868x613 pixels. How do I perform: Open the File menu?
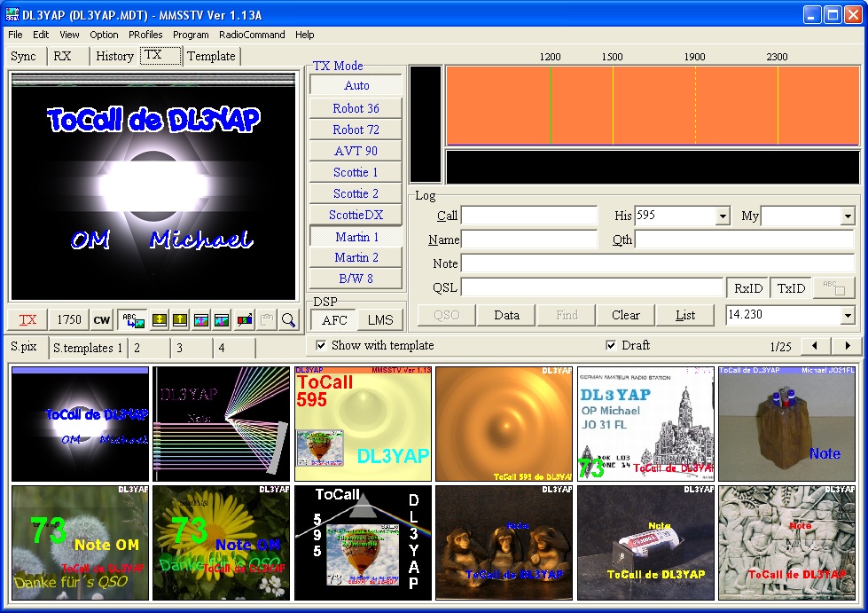[15, 35]
